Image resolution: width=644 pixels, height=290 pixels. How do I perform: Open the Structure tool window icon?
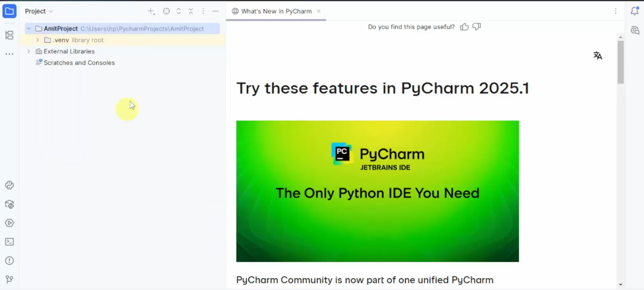click(9, 35)
